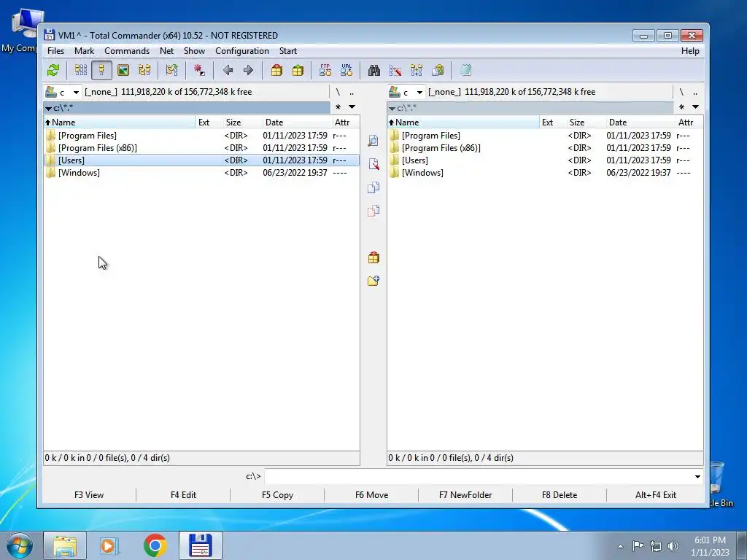Screen dimensions: 747x560
Task: Click the F8 Delete button
Action: 560,495
